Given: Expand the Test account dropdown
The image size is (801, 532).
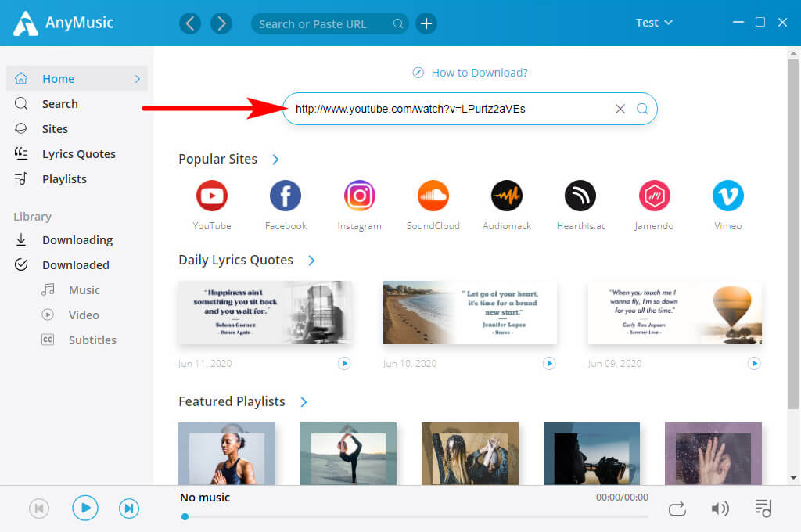Looking at the screenshot, I should tap(654, 23).
